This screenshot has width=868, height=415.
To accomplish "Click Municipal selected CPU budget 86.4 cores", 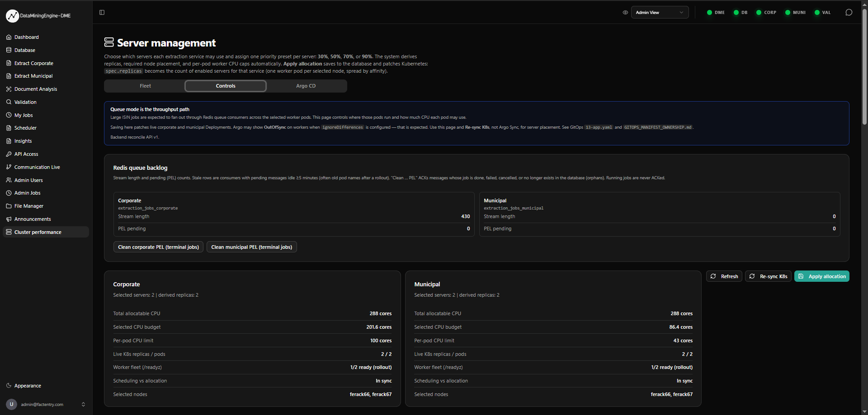I will click(x=681, y=327).
